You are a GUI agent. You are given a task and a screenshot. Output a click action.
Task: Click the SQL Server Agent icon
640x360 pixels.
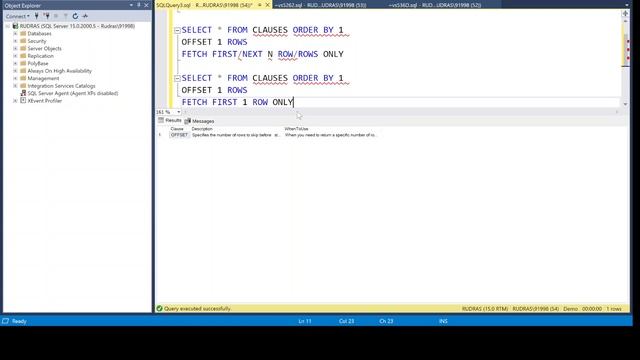(23, 93)
